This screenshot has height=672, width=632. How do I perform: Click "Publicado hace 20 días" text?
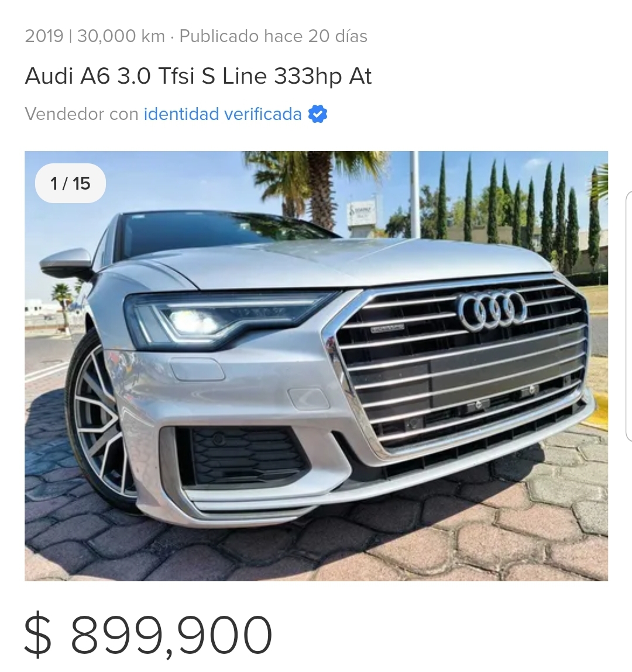(273, 36)
